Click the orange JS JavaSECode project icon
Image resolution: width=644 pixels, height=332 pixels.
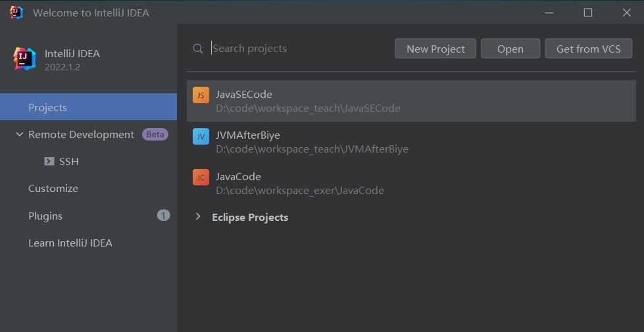tap(201, 95)
